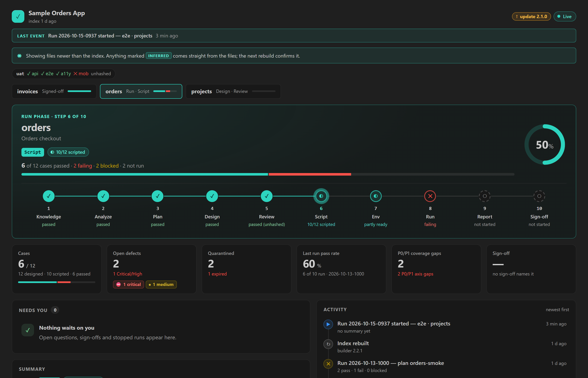
Task: Click the 1 expired quarantine text
Action: tap(217, 274)
